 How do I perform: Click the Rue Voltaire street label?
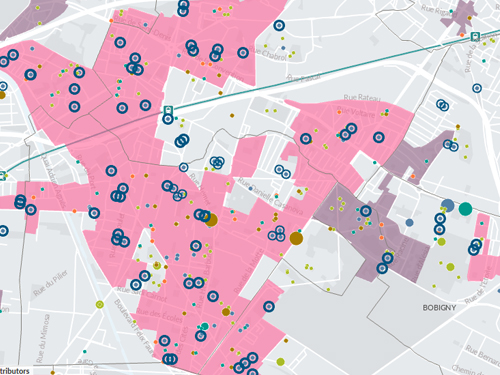point(356,112)
